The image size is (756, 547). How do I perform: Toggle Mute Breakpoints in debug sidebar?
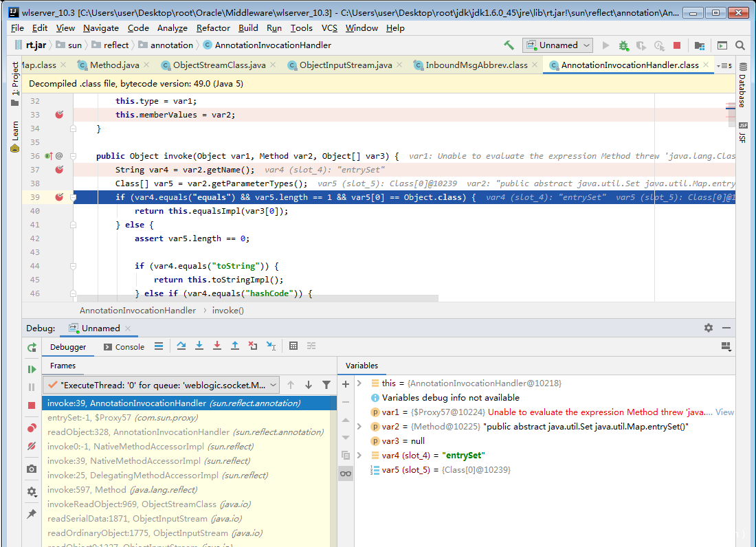click(32, 447)
